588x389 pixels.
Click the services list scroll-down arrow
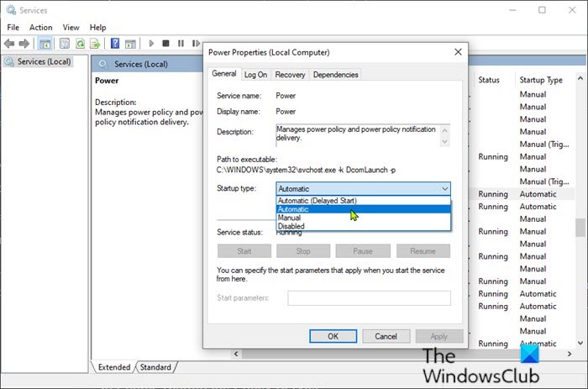580,343
